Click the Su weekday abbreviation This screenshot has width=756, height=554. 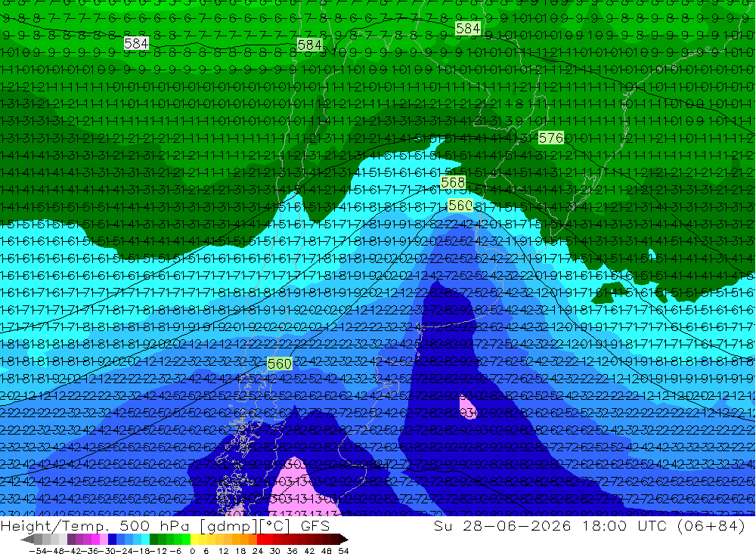coord(442,525)
